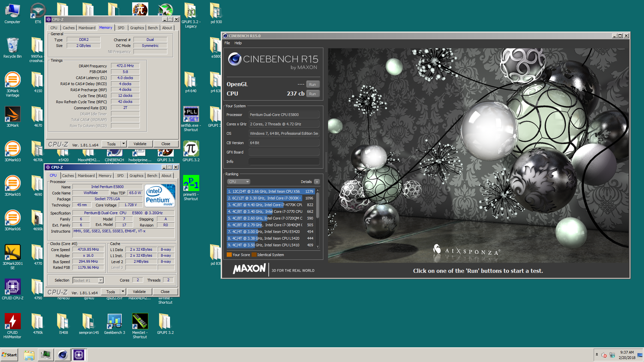Expand Tools dropdown arrow in bottom CPU-Z
The image size is (644, 362).
(123, 292)
